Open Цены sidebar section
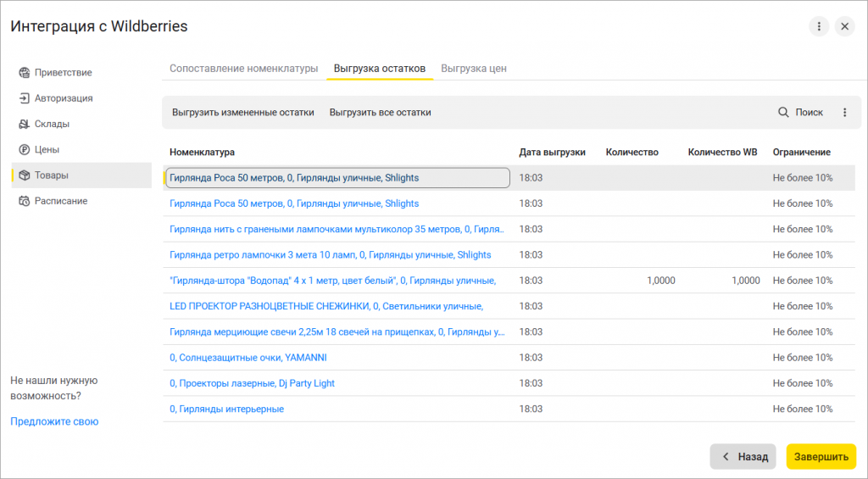Viewport: 868px width, 479px height. coord(81,149)
